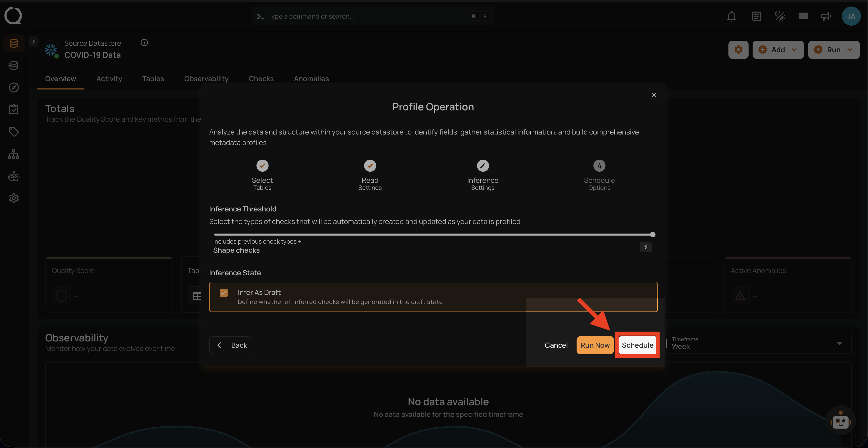868x448 pixels.
Task: Open the apps grid icon in top bar
Action: click(803, 16)
